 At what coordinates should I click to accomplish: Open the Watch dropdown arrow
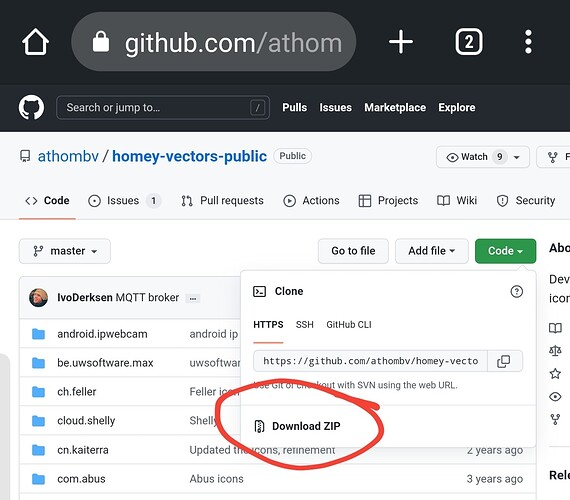click(x=517, y=157)
